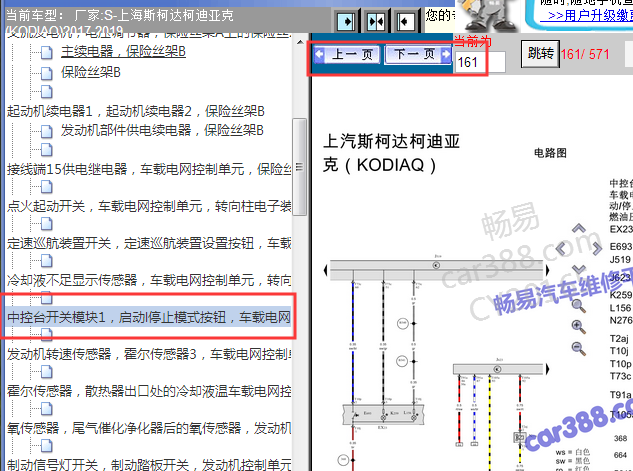Click the page number field showing 161
Image resolution: width=633 pixels, height=471 pixels.
tap(480, 62)
